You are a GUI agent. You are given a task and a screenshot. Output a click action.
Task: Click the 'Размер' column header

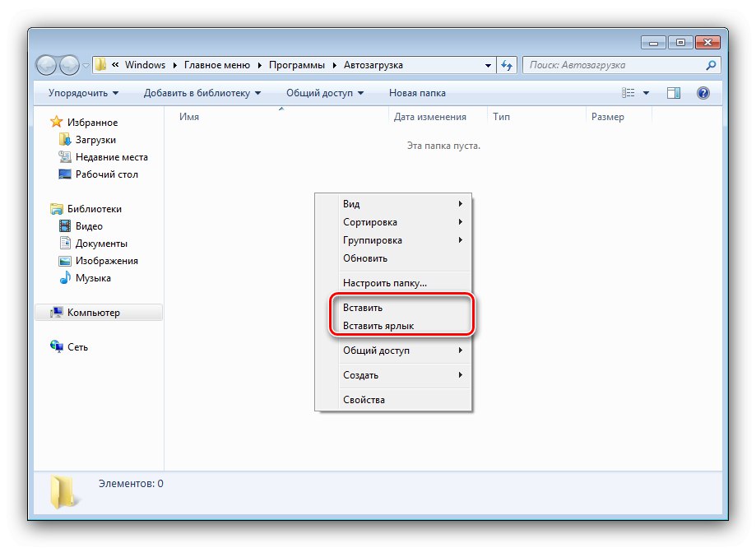pos(607,117)
